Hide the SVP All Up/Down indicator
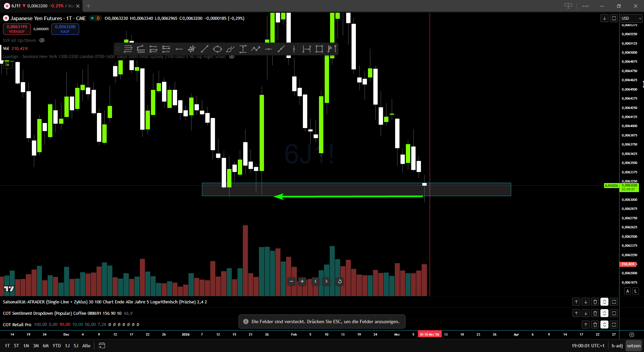 (x=42, y=40)
